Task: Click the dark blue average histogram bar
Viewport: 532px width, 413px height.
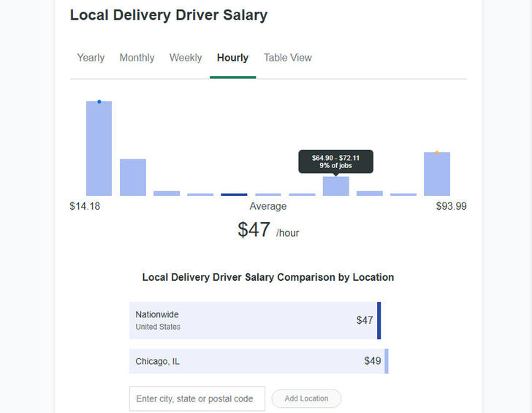Action: [x=234, y=194]
